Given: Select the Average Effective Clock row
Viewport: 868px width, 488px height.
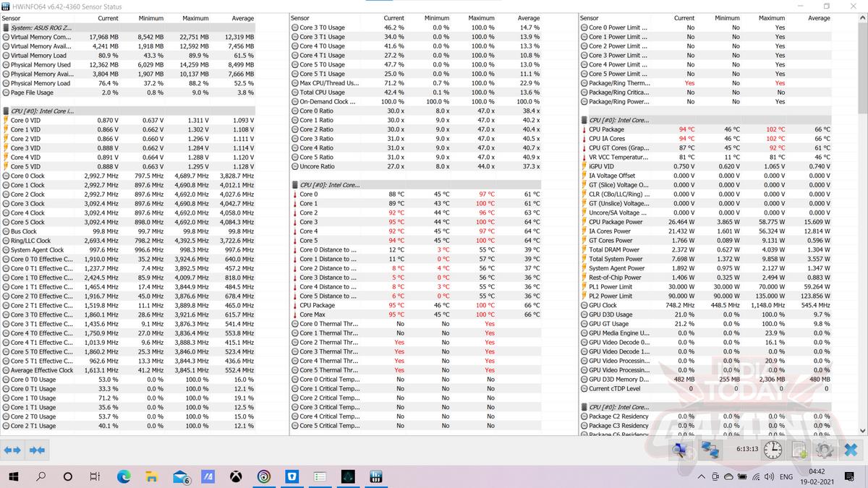Looking at the screenshot, I should 128,370.
